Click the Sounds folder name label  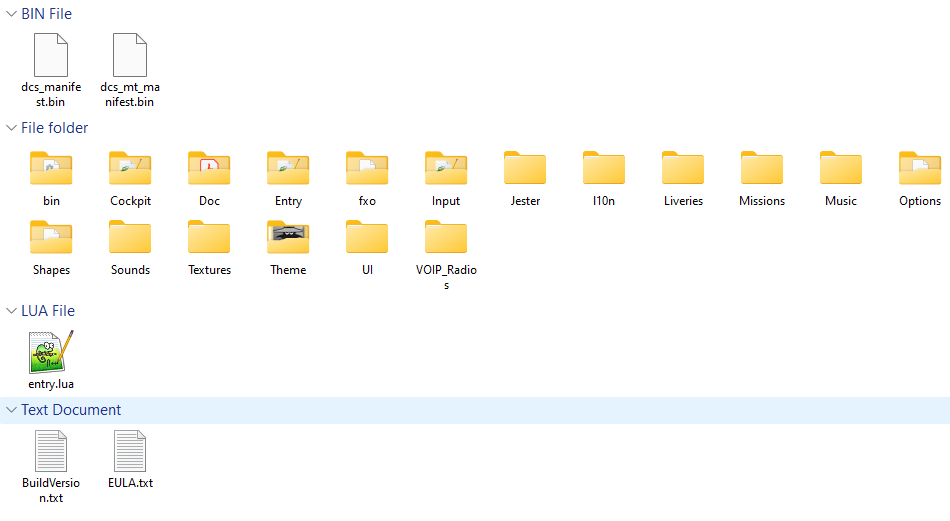click(130, 270)
